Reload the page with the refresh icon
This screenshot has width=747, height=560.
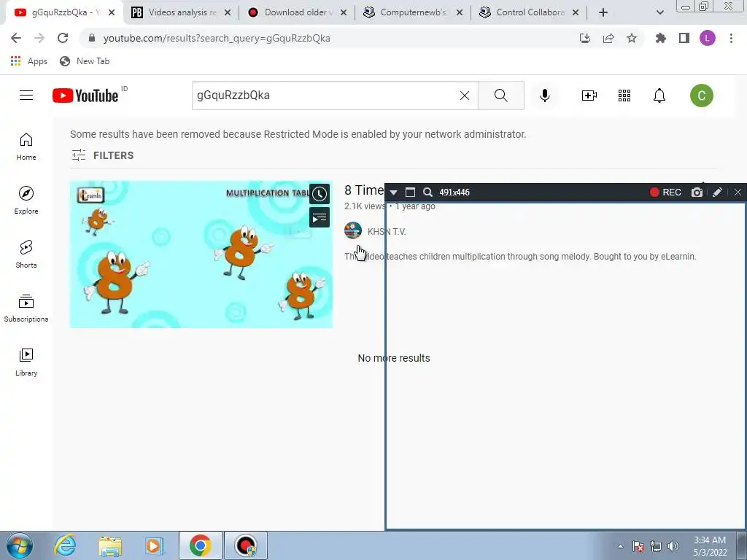(63, 38)
